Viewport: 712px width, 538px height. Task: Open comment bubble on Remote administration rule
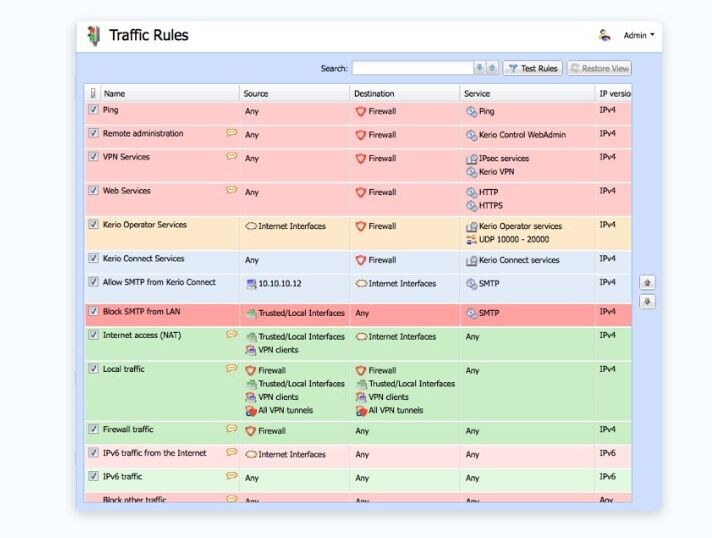(x=231, y=133)
